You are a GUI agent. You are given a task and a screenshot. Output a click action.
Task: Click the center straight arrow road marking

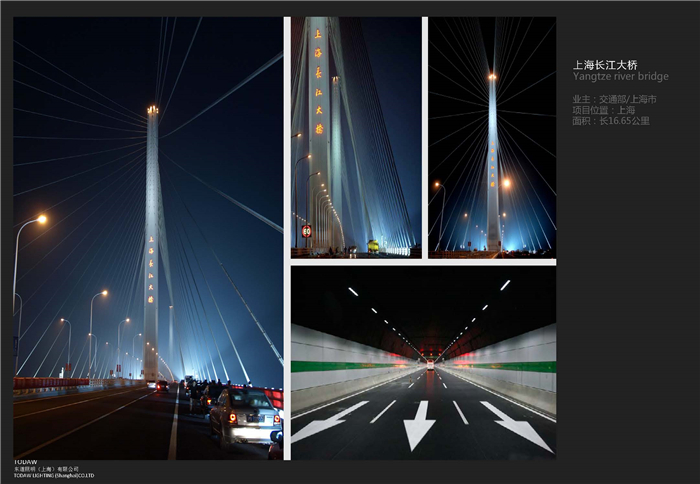coord(419,426)
